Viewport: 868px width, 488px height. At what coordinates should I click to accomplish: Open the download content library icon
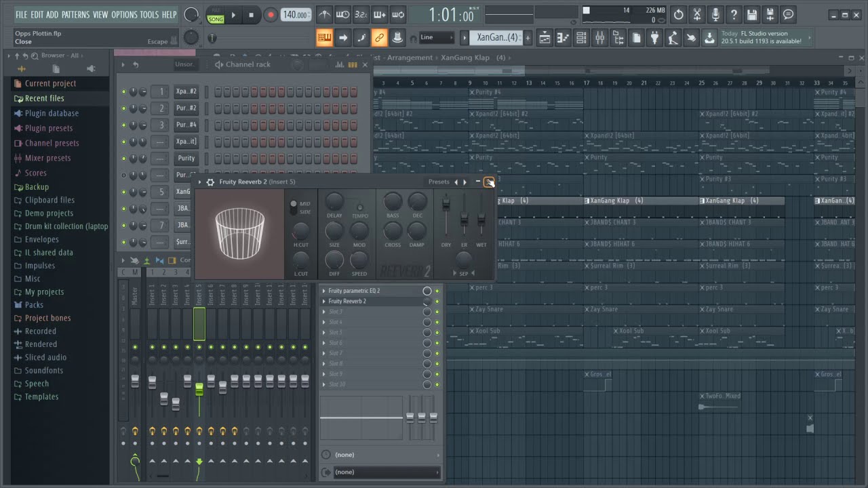click(x=709, y=38)
